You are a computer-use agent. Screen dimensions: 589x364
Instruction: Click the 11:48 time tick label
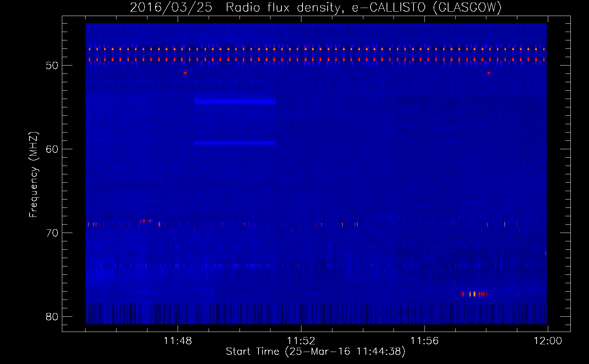coord(178,341)
